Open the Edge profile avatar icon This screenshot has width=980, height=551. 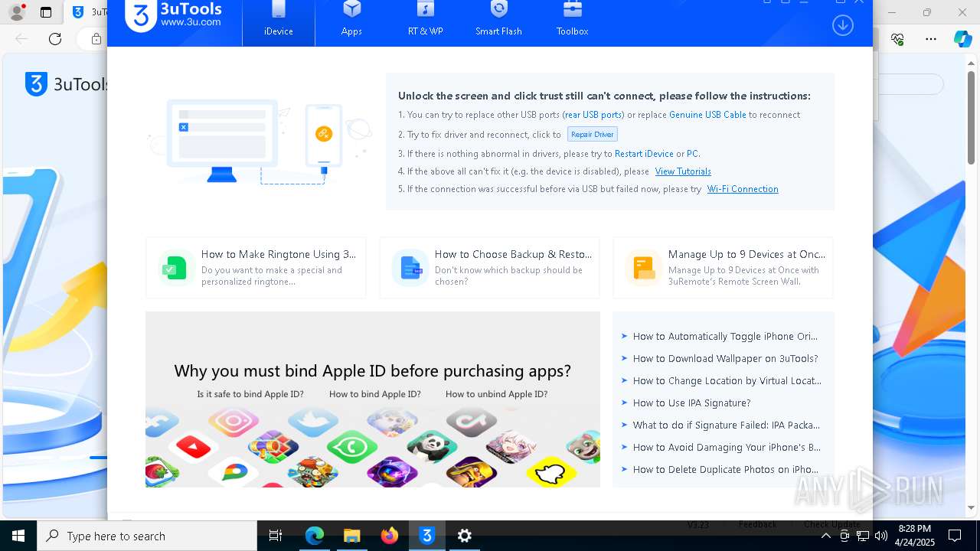pos(16,12)
